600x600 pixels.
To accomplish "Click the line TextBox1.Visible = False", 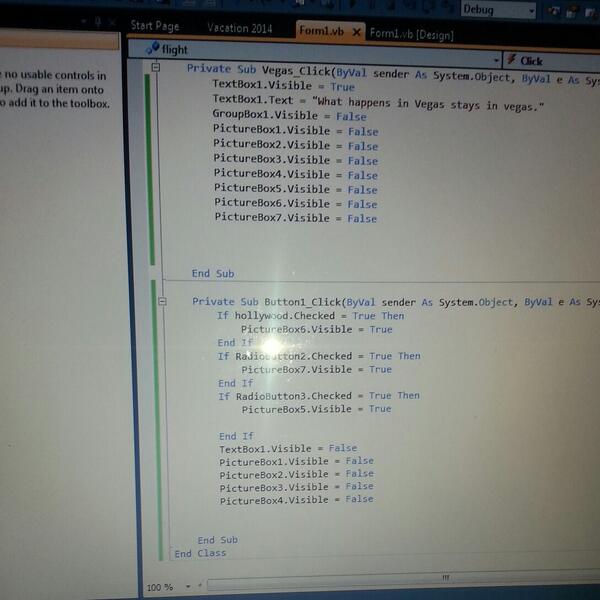I will pyautogui.click(x=288, y=448).
